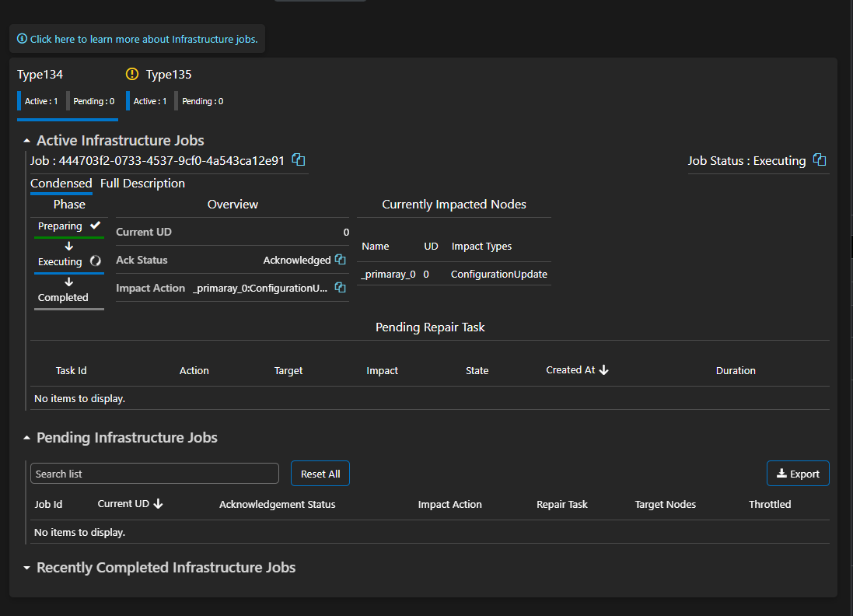Screen dimensions: 853x616
Task: Collapse the Active Infrastructure Jobs section
Action: 26,140
